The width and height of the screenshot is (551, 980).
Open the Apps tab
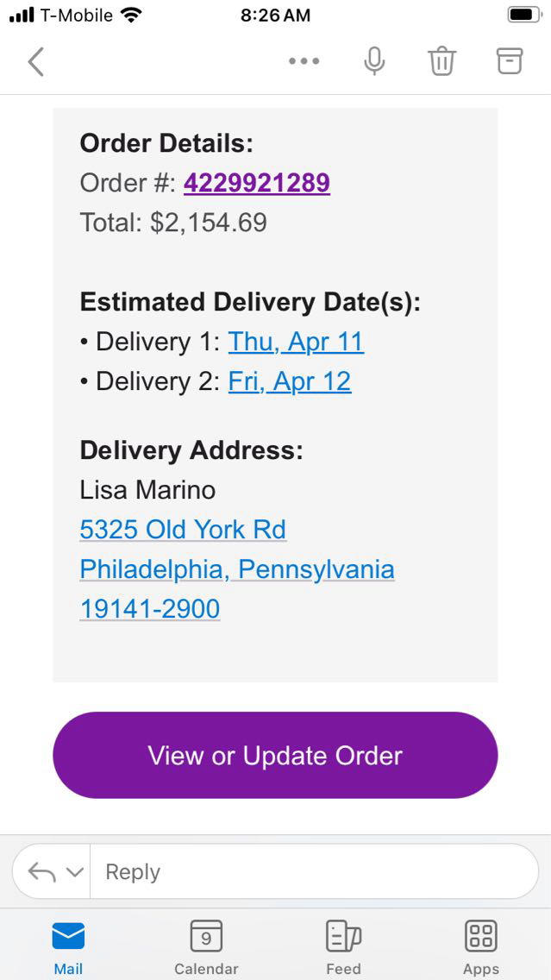480,946
